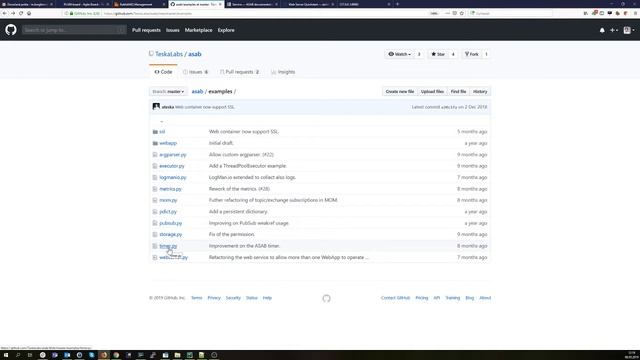The image size is (640, 360).
Task: Open the pdict.py file
Action: 168,212
